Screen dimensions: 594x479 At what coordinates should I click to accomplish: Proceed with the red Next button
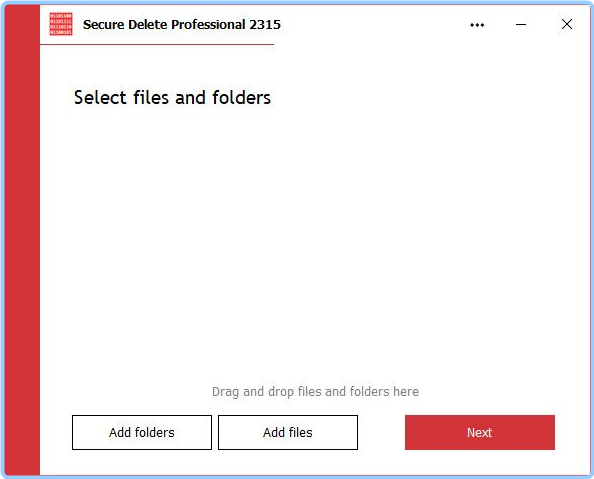point(480,432)
